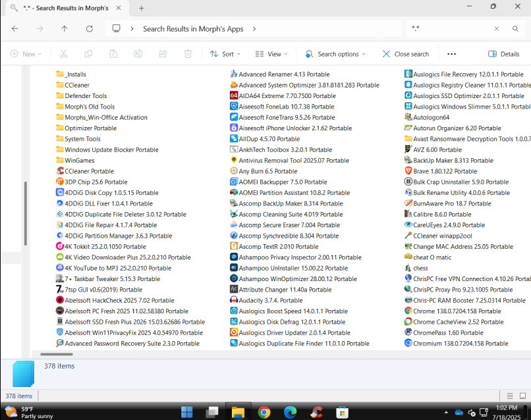Expand chevron before Search Results breadcrumb
This screenshot has height=420, width=531.
[x=132, y=29]
